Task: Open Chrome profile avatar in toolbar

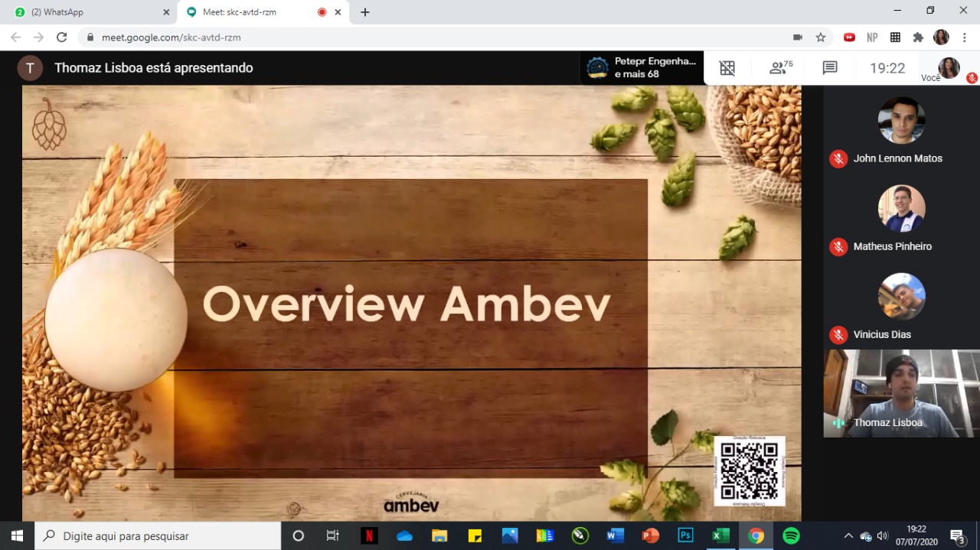Action: tap(941, 37)
